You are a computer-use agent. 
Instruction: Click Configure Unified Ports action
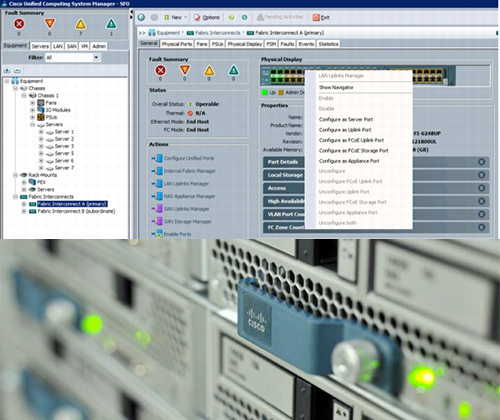[189, 158]
